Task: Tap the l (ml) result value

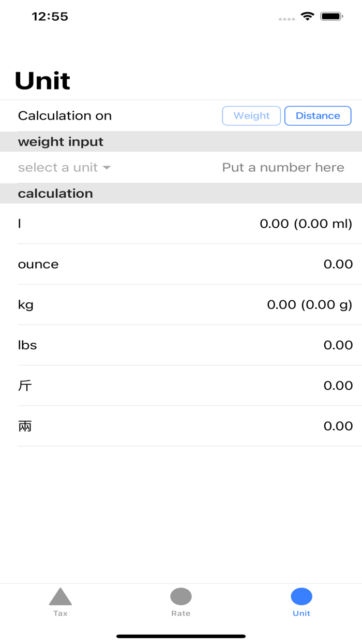Action: coord(306,224)
